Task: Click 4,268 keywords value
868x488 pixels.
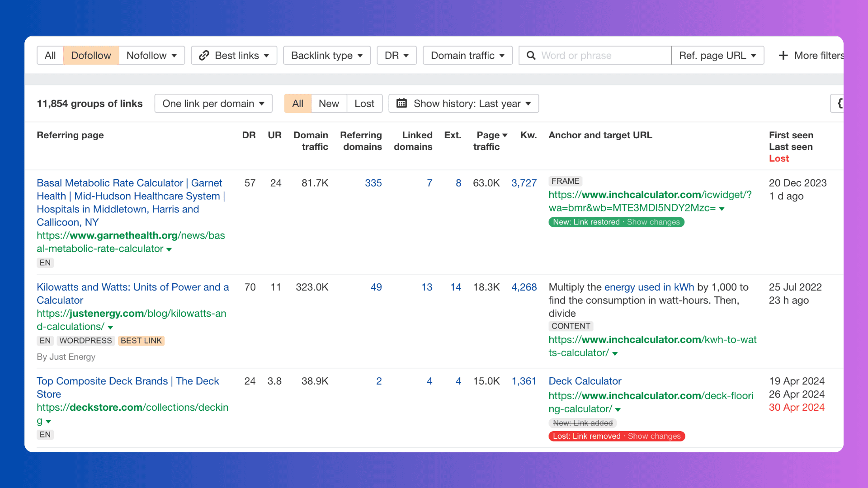Action: point(524,287)
